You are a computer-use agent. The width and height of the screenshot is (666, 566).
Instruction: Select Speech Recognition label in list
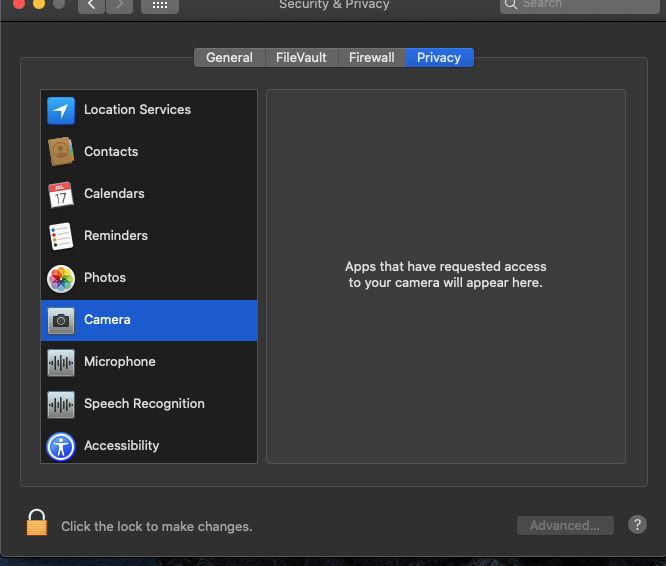tap(144, 404)
